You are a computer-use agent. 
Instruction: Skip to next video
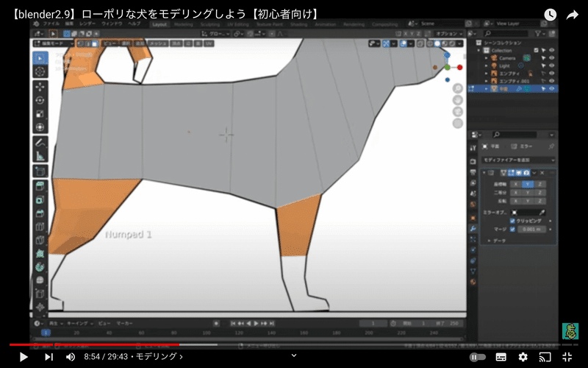pos(49,357)
